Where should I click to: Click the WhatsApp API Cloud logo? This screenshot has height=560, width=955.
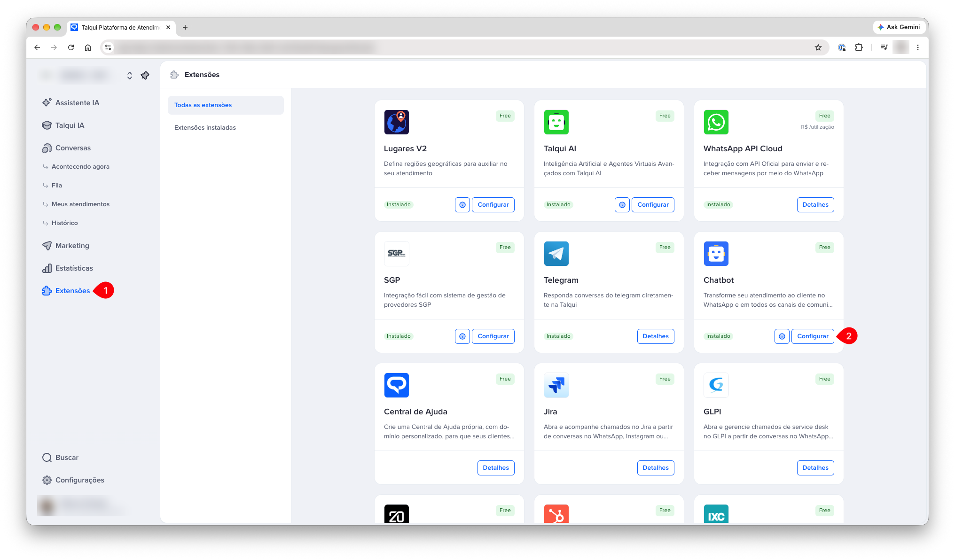[716, 122]
